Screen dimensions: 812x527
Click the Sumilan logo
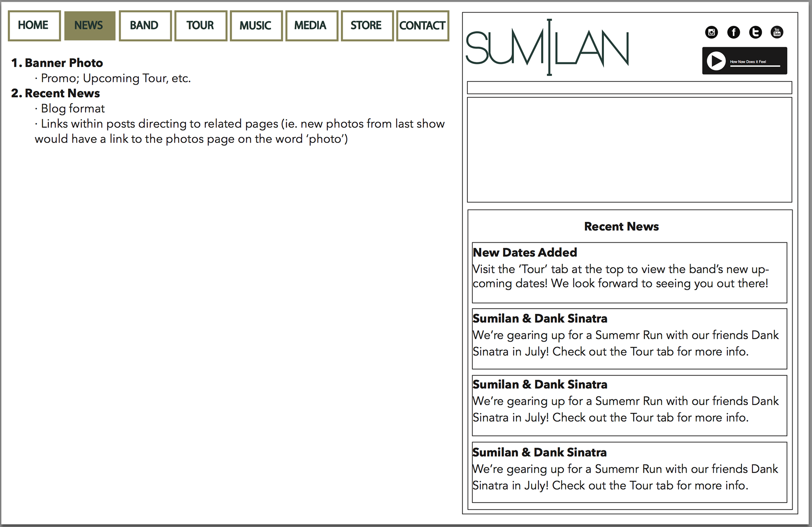[548, 47]
